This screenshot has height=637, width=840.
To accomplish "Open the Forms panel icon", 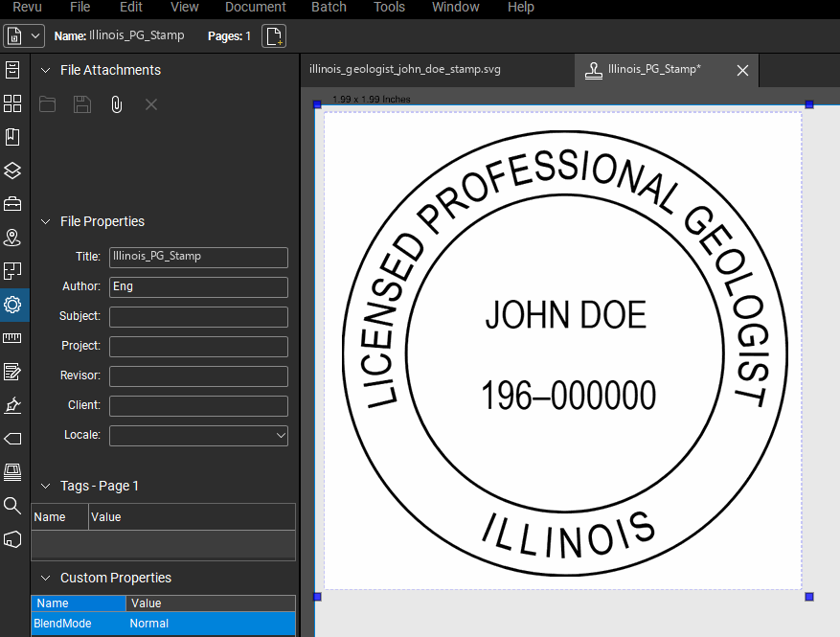I will click(12, 372).
